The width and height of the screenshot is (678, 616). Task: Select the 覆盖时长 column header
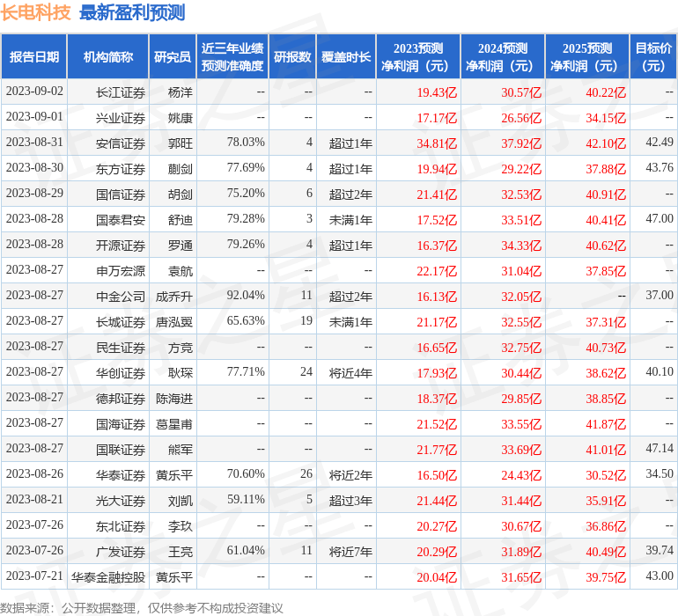click(346, 56)
